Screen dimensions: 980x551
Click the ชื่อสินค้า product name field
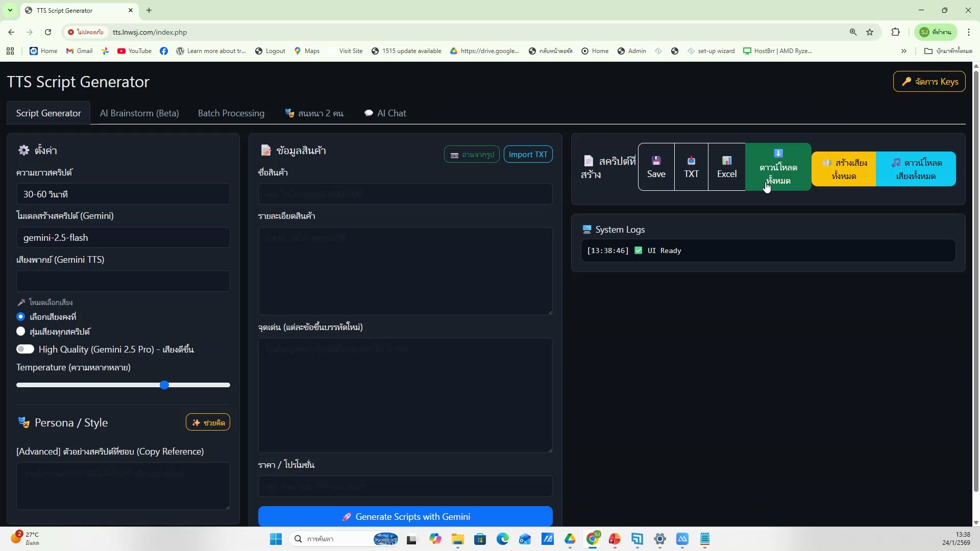tap(405, 194)
